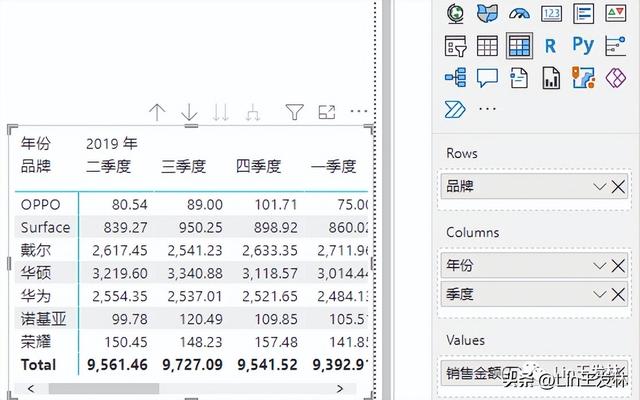
Task: Select the 荣耀 row header
Action: (x=36, y=342)
